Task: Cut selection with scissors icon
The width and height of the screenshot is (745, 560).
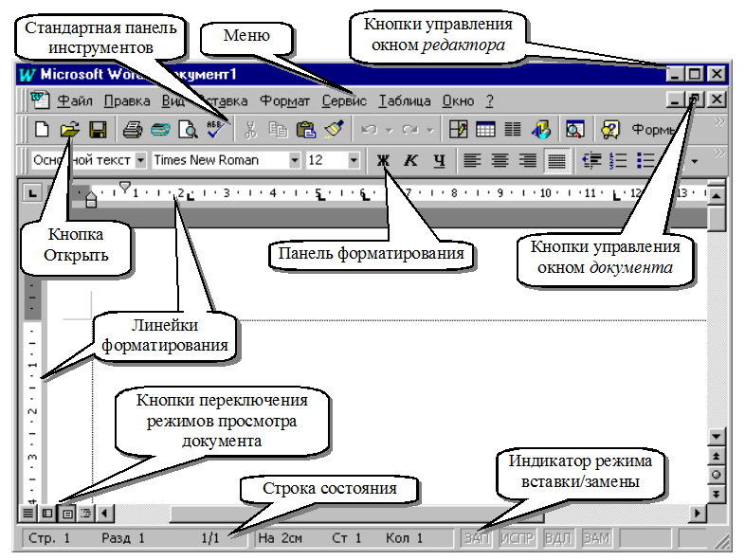Action: pyautogui.click(x=250, y=129)
